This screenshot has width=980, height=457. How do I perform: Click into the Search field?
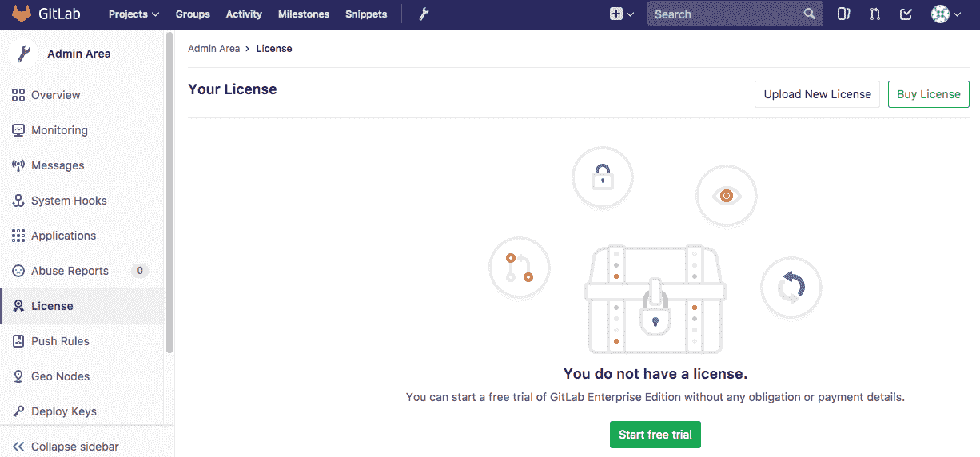click(x=726, y=14)
